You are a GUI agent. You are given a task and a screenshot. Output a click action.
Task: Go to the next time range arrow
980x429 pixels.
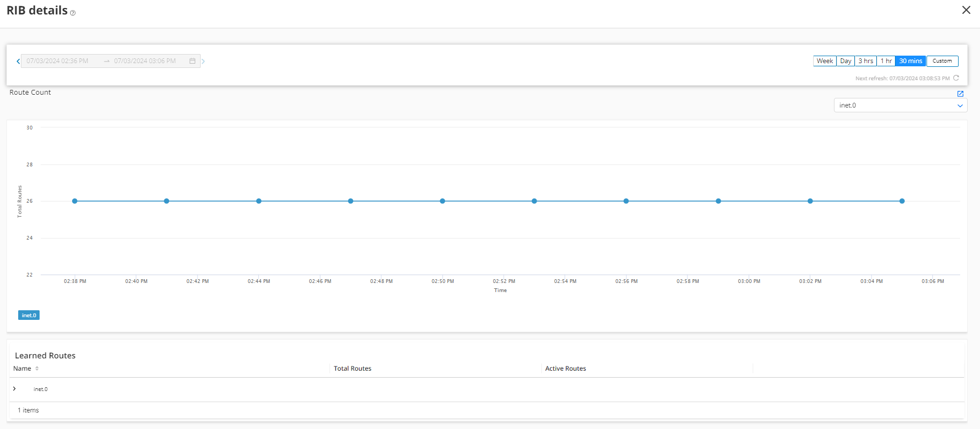[203, 61]
